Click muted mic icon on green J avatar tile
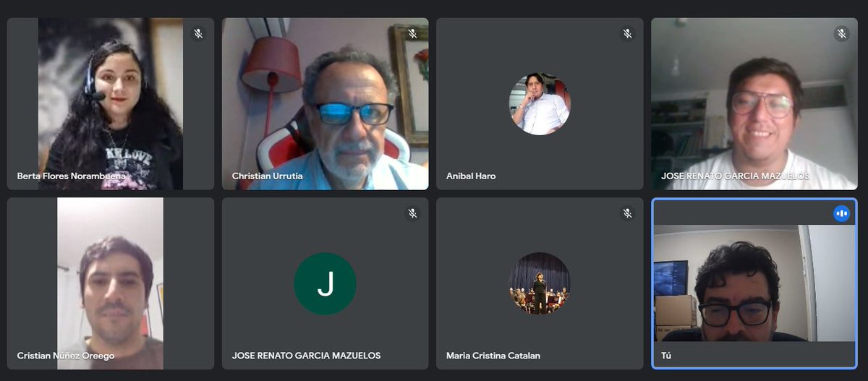Image resolution: width=868 pixels, height=381 pixels. pos(413,213)
